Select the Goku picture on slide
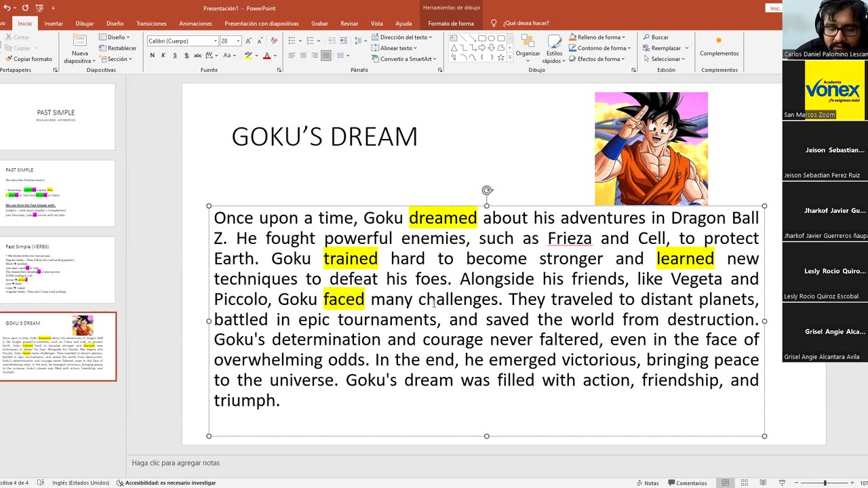This screenshot has height=488, width=868. click(x=651, y=148)
